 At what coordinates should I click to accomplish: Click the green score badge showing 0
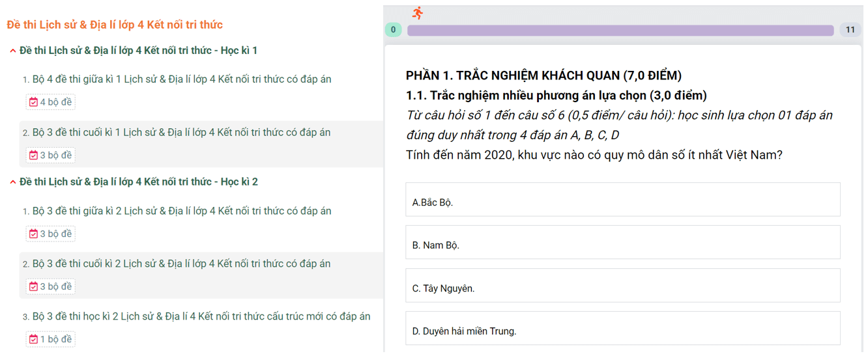[x=393, y=30]
